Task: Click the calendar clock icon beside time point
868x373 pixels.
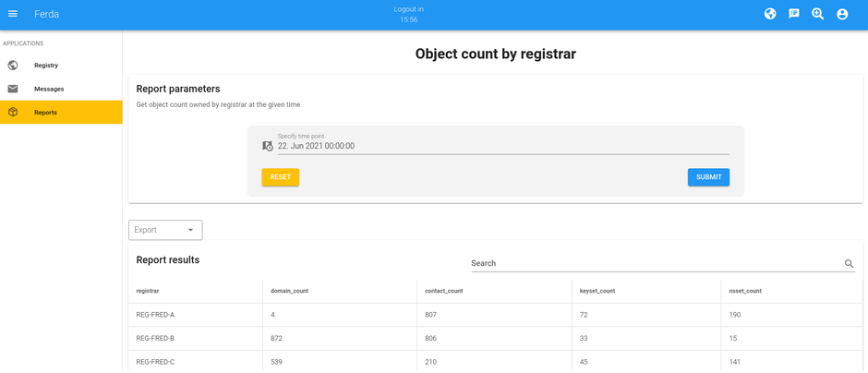Action: pyautogui.click(x=268, y=146)
